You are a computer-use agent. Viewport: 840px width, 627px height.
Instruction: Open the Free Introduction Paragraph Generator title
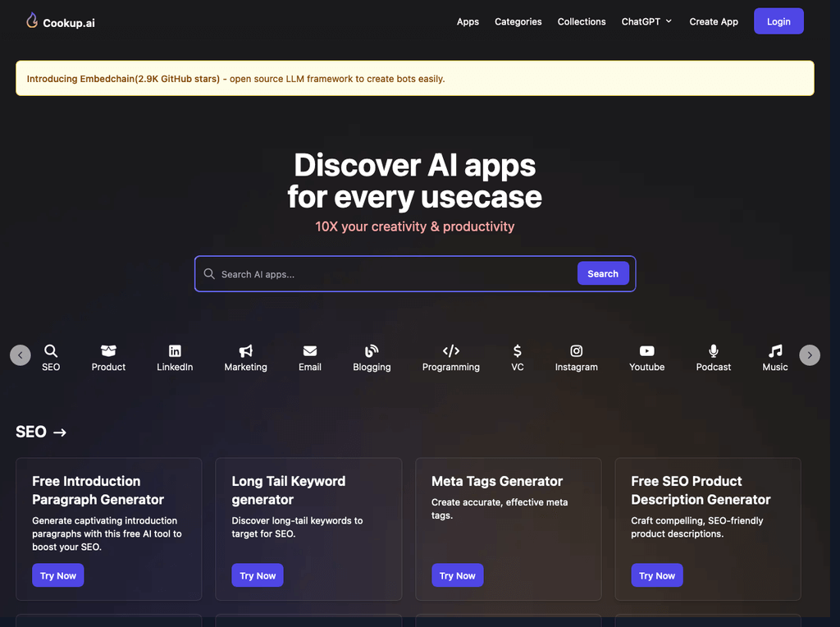[x=98, y=490]
